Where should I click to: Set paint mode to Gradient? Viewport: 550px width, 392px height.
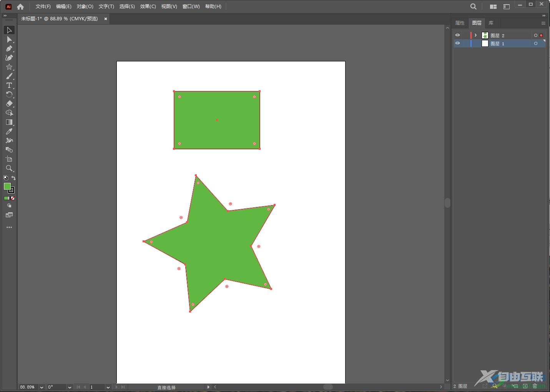[9, 198]
